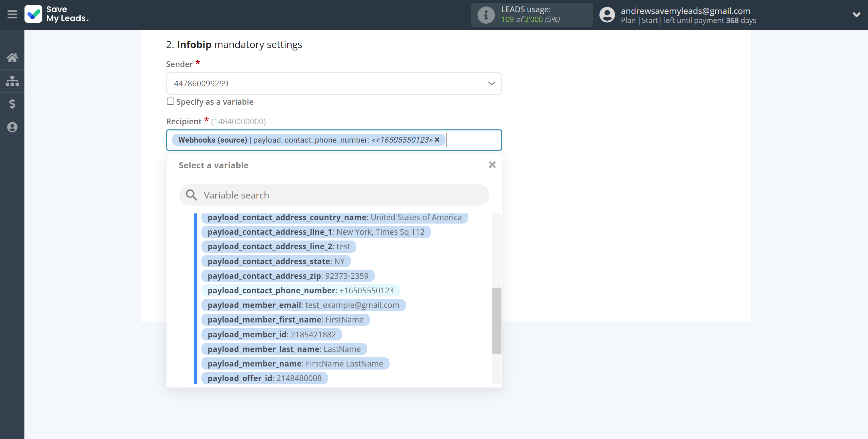Screen dimensions: 868x439
Task: Enable the Specify as a variable checkbox
Action: [171, 101]
